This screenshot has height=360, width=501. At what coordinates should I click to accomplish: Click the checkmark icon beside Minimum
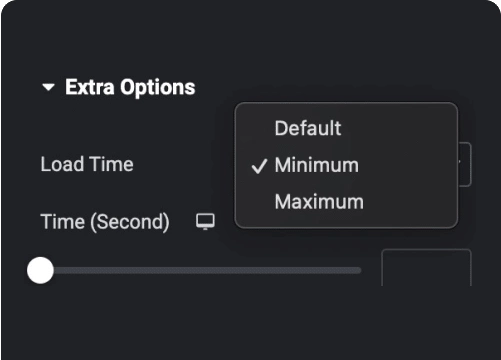pos(259,166)
